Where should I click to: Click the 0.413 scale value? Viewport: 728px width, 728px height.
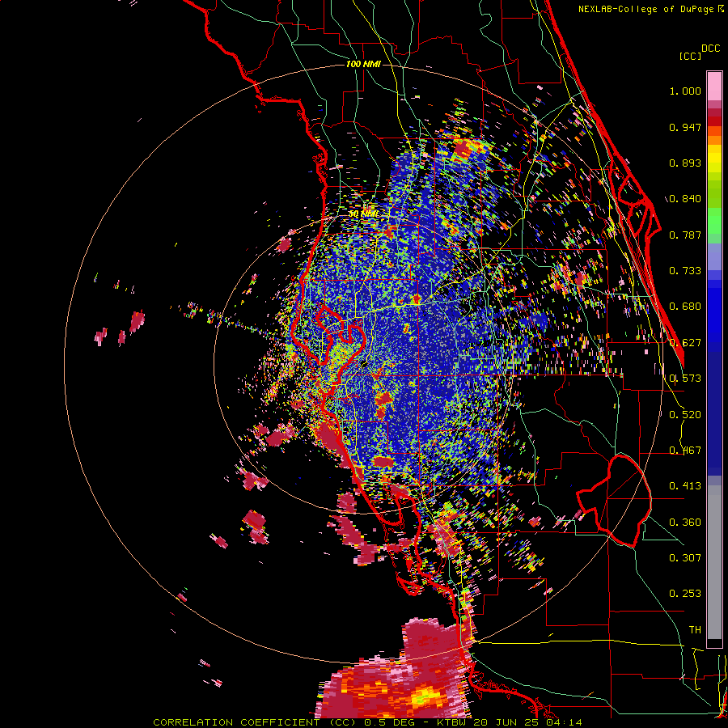[x=685, y=486]
